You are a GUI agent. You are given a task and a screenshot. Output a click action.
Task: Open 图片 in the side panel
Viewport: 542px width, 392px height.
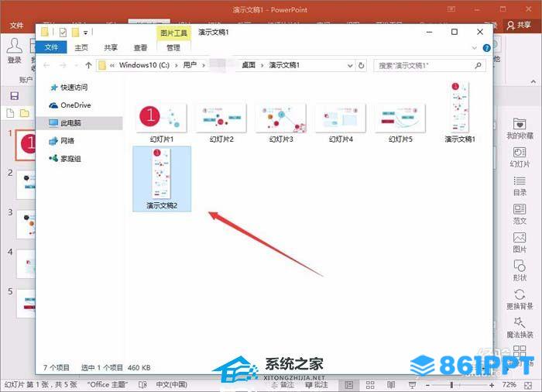pyautogui.click(x=520, y=243)
